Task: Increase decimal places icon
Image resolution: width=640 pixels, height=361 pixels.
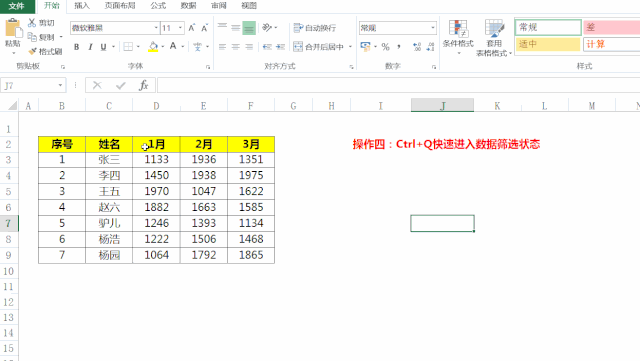Action: (x=417, y=47)
